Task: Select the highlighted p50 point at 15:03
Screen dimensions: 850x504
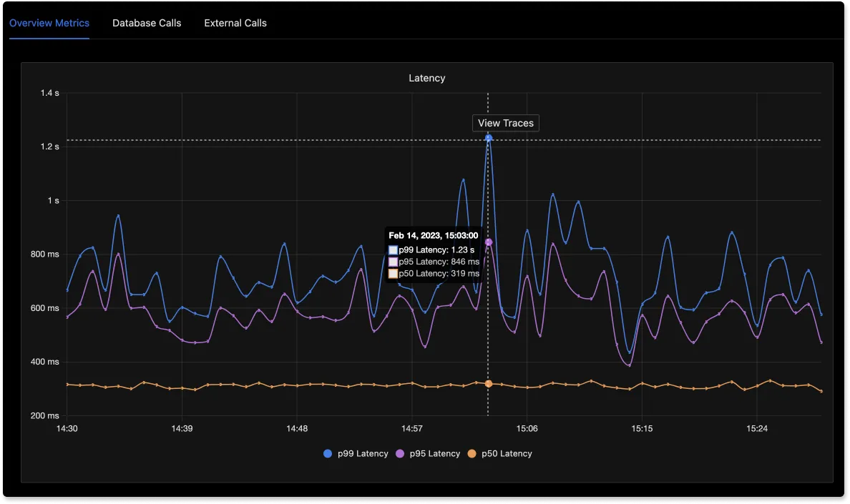Action: 489,384
